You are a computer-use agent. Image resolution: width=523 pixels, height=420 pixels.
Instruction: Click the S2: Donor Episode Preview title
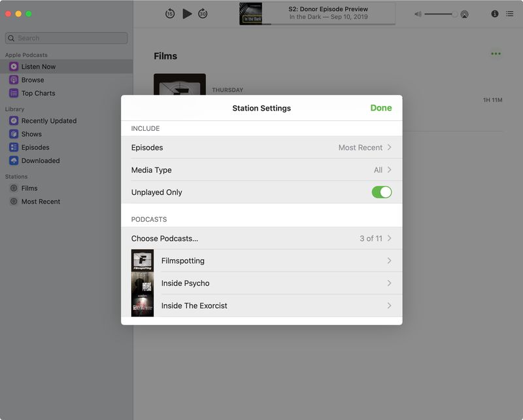pos(328,9)
